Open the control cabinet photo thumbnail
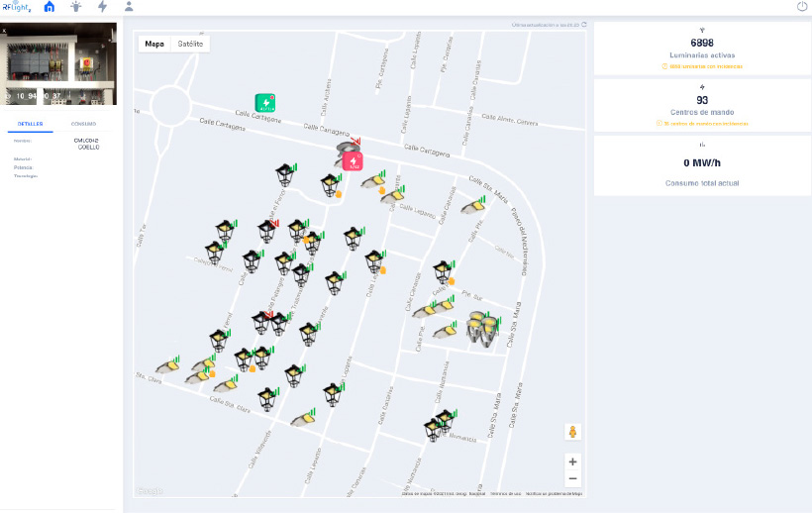The width and height of the screenshot is (812, 513). [x=58, y=63]
